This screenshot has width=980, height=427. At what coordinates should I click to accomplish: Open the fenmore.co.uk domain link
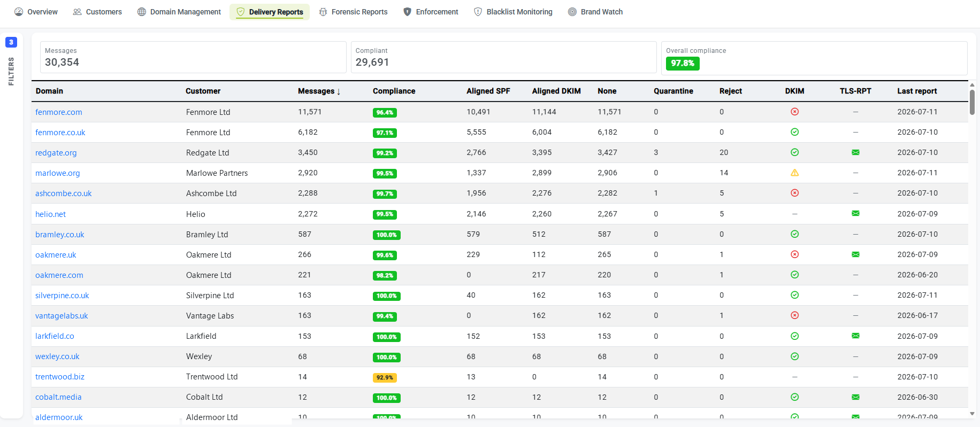tap(60, 133)
